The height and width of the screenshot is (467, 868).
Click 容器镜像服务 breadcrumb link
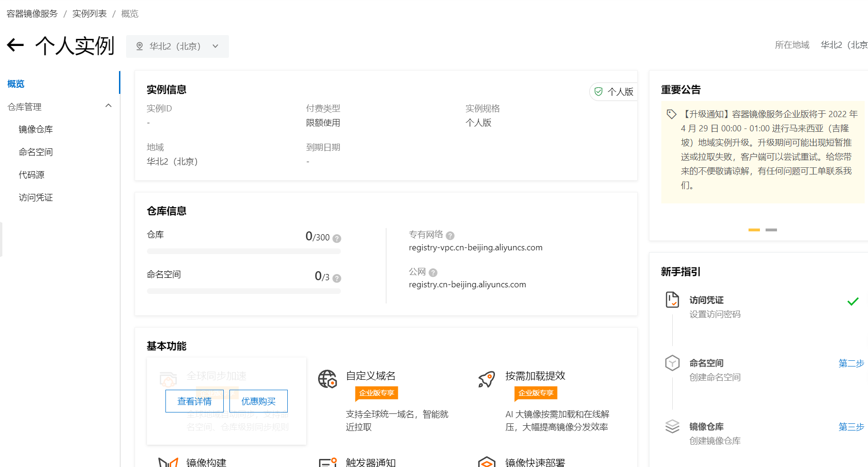click(32, 14)
